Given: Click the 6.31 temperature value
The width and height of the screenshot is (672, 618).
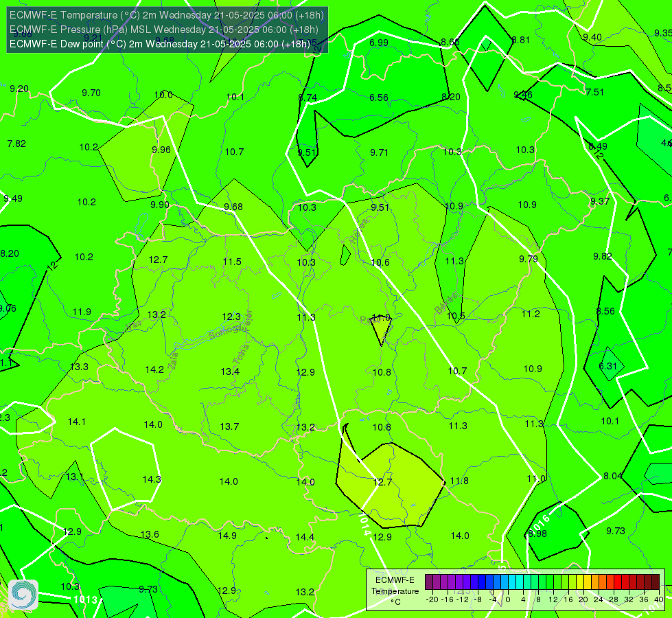Looking at the screenshot, I should [x=607, y=366].
